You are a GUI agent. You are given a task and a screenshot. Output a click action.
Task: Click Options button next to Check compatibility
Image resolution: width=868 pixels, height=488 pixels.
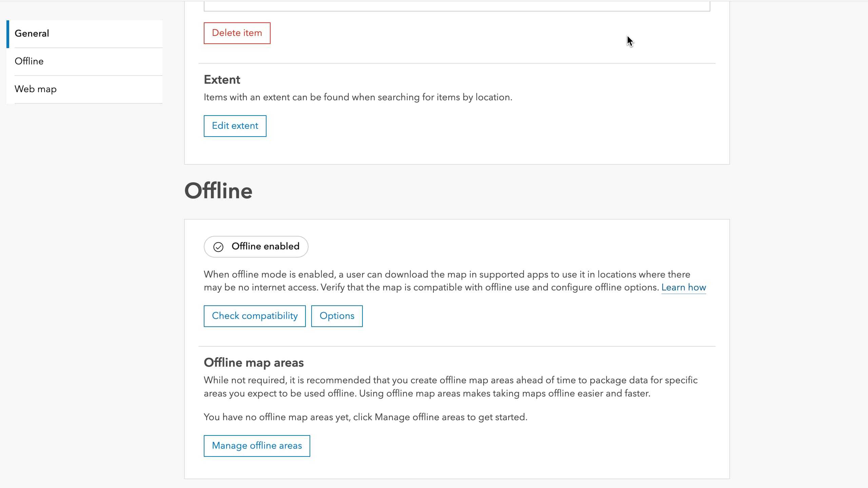point(337,316)
